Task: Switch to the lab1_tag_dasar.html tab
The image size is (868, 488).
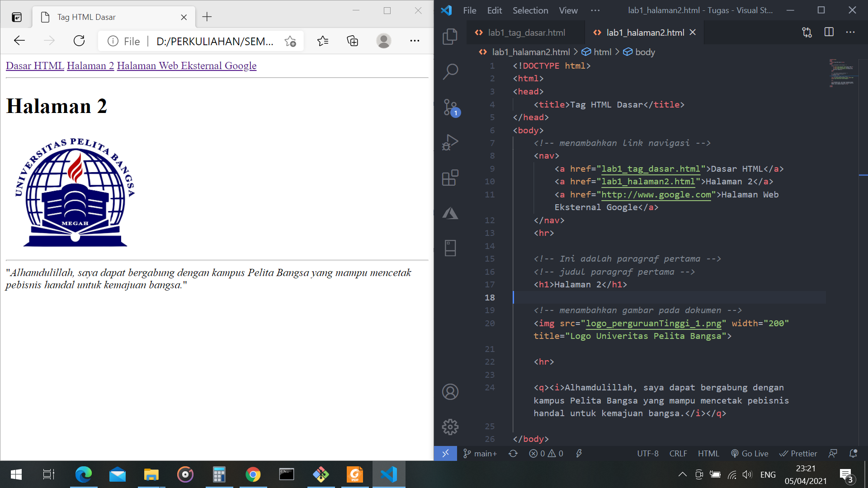Action: 526,32
